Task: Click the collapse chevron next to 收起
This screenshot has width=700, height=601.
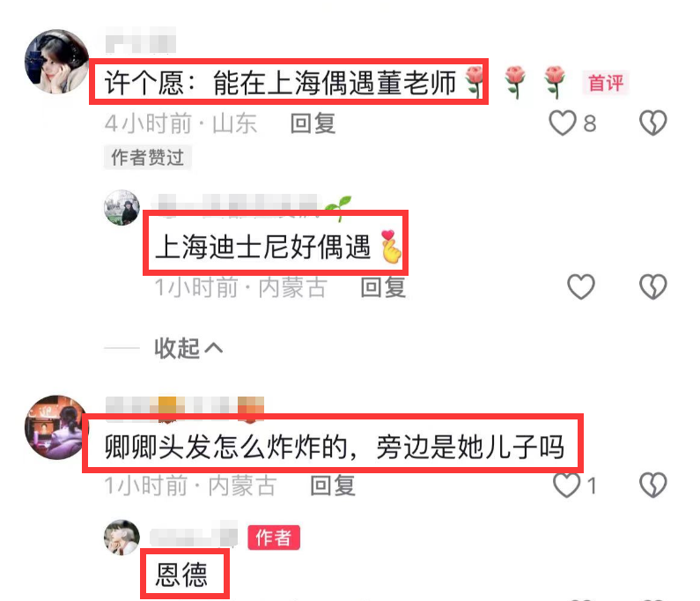Action: point(214,348)
